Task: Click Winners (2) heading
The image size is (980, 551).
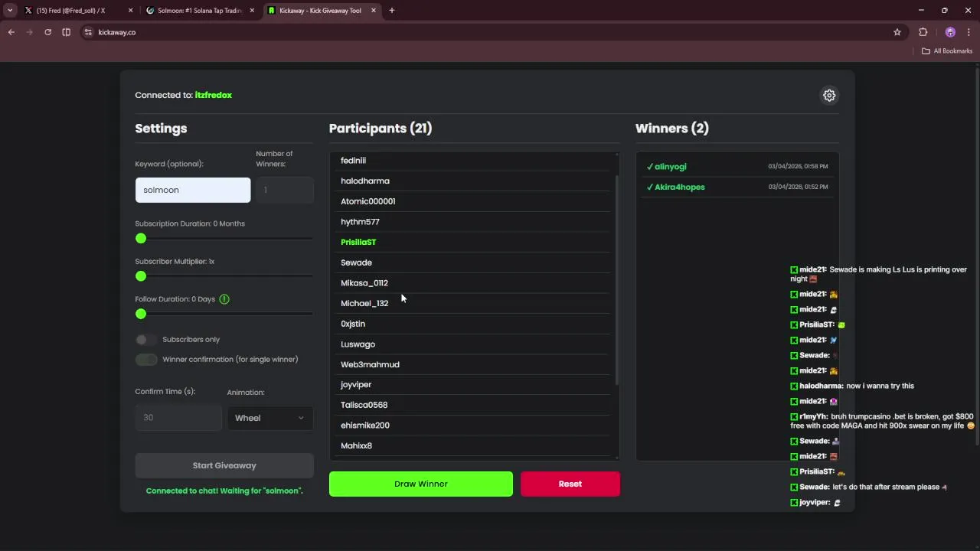Action: pyautogui.click(x=672, y=129)
